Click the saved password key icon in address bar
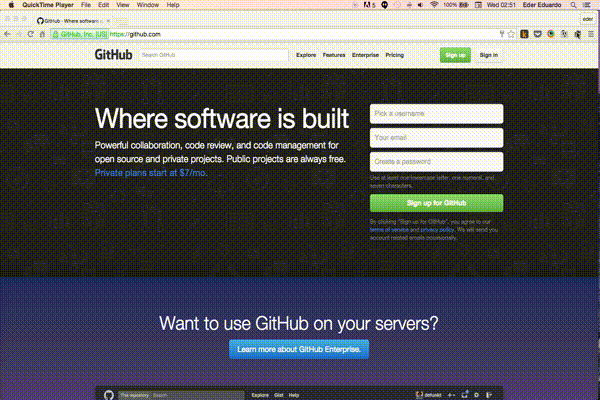 (x=502, y=34)
